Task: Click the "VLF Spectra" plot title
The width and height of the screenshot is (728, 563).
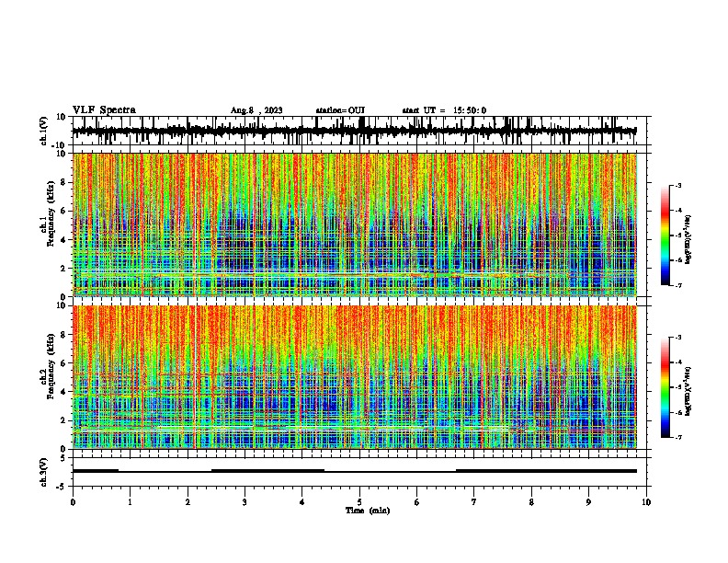Action: tap(104, 110)
